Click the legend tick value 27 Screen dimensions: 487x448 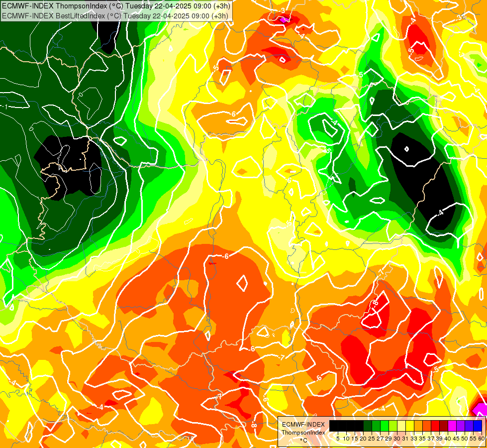[x=380, y=439]
